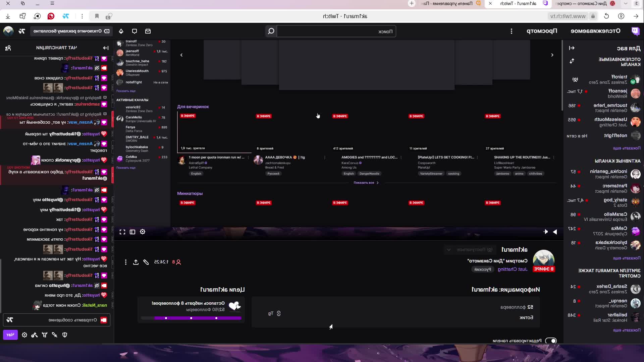Screen dimensions: 644x362
Task: Click the browser back arrow
Action: tap(636, 16)
